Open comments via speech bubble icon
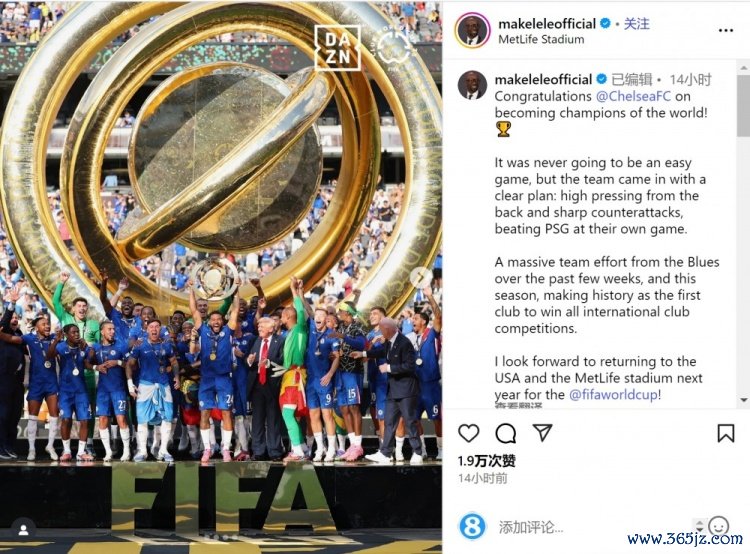This screenshot has height=554, width=750. [505, 433]
